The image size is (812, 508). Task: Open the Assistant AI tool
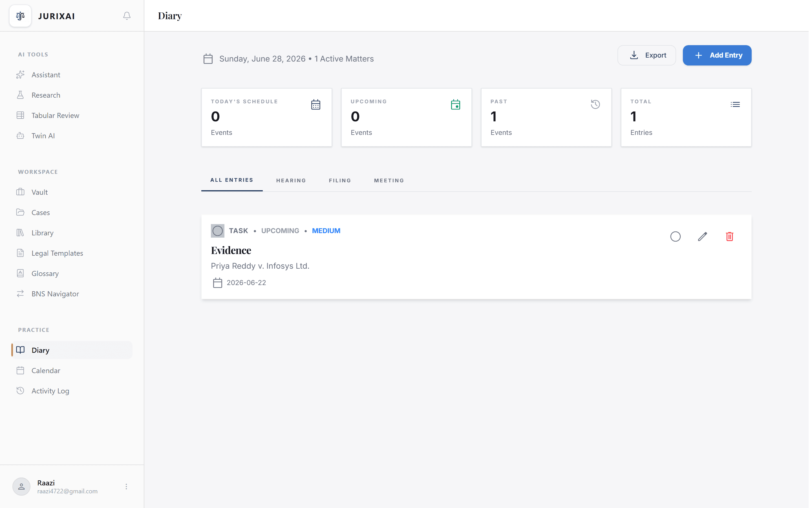[x=72, y=75]
